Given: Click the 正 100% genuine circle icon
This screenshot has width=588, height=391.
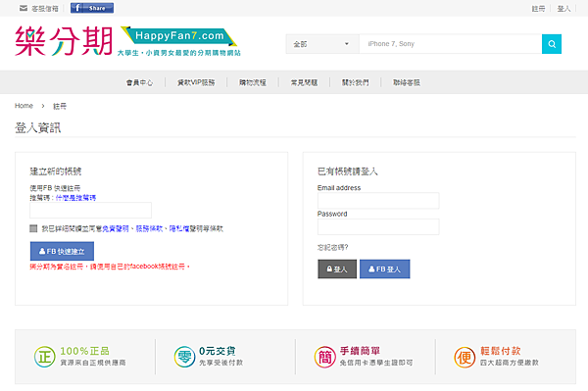Looking at the screenshot, I should pos(45,357).
